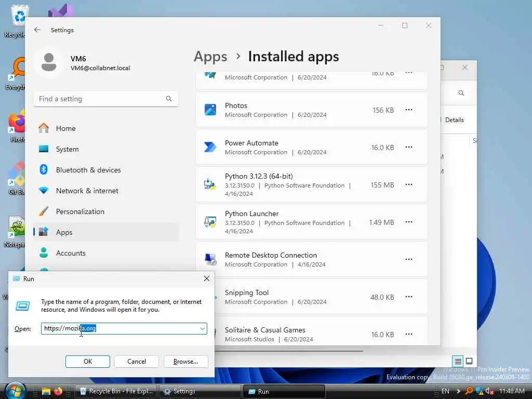The height and width of the screenshot is (399, 532).
Task: Click the Open text field in Run
Action: point(124,328)
